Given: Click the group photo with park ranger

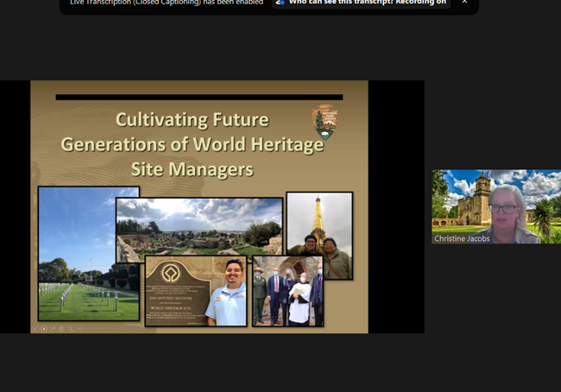Looking at the screenshot, I should click(x=287, y=291).
